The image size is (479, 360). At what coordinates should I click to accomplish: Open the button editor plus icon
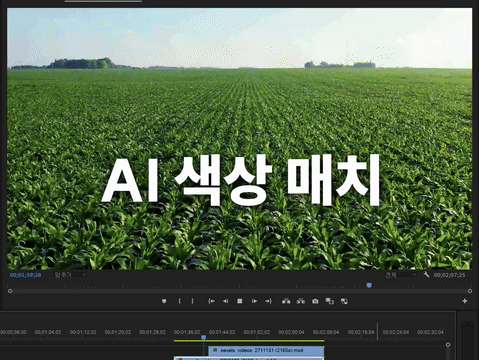tap(465, 301)
